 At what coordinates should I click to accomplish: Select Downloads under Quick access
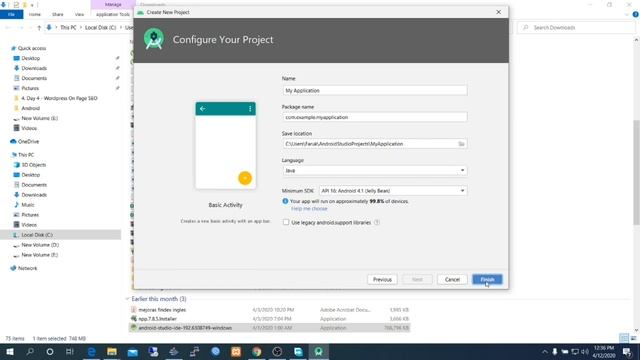34,68
